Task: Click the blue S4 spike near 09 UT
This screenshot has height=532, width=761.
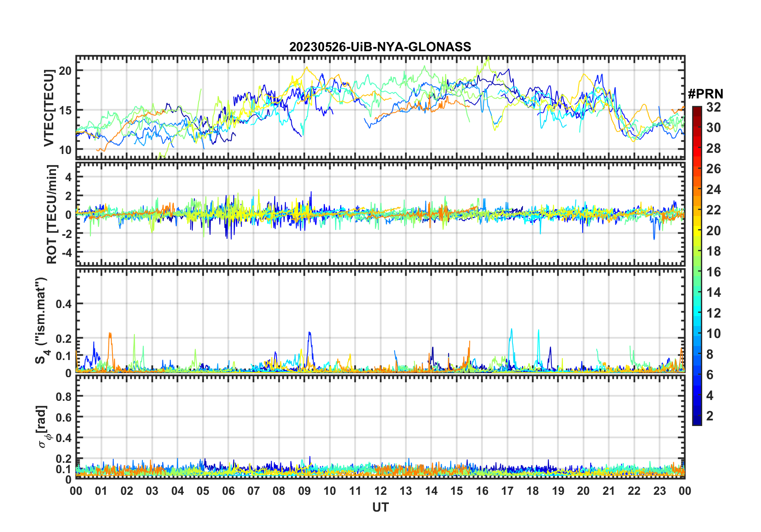Action: [x=309, y=334]
